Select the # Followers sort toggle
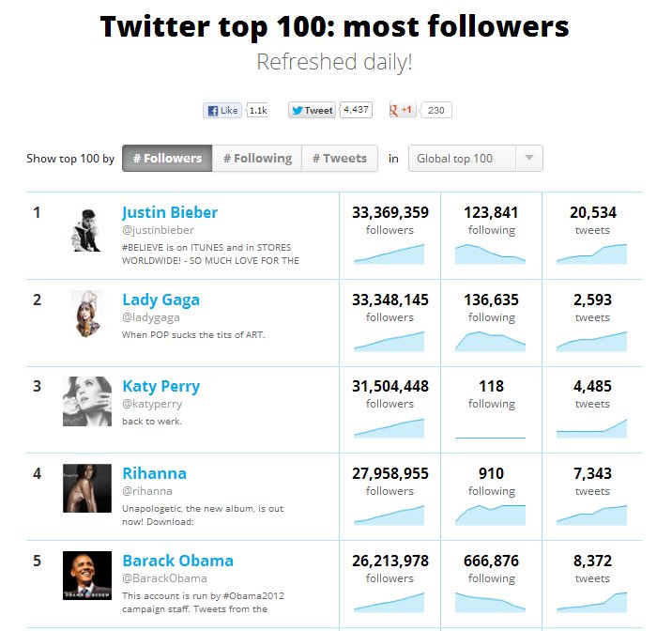 coord(167,158)
